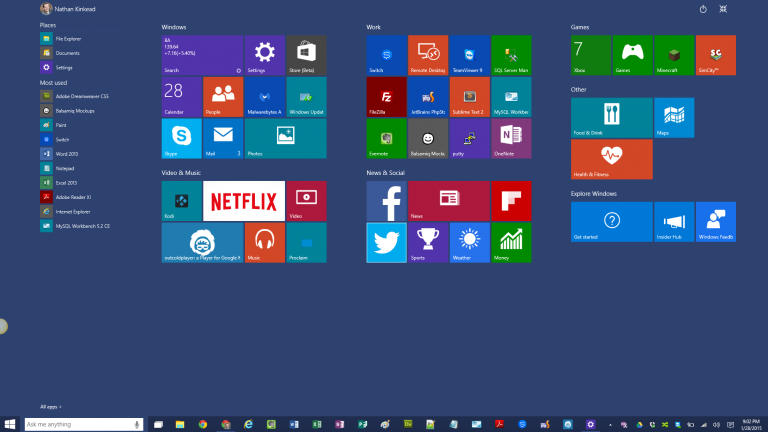768x432 pixels.
Task: Open the Maps tile
Action: pyautogui.click(x=674, y=118)
